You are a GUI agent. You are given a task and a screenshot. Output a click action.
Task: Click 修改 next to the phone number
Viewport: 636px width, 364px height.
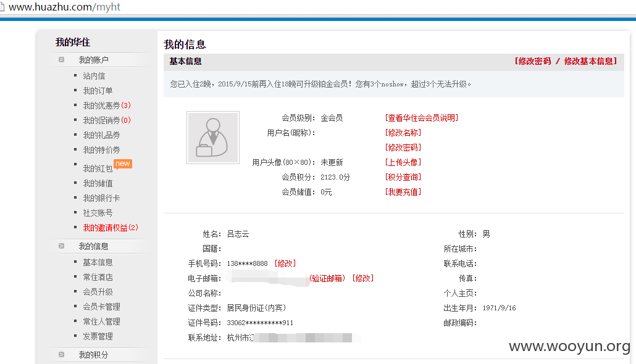(285, 263)
